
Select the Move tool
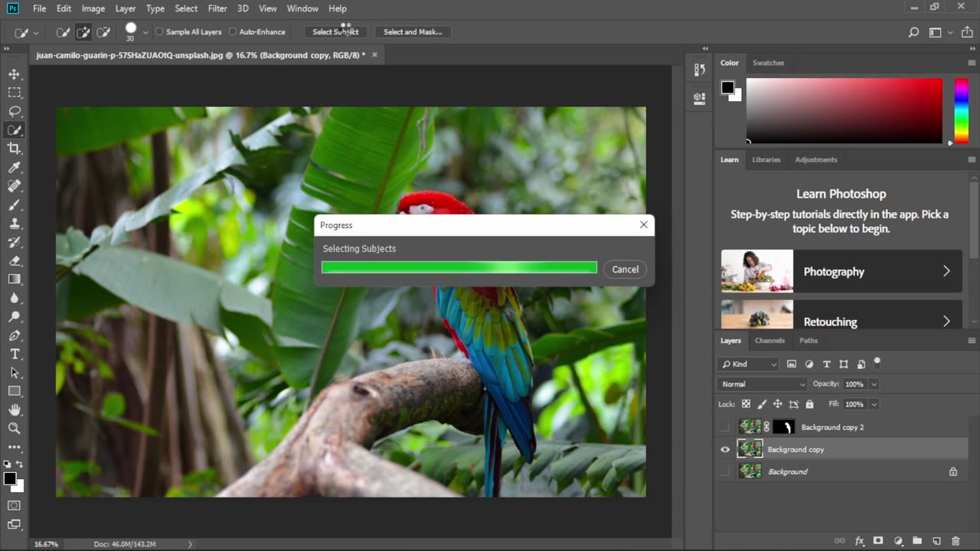15,74
